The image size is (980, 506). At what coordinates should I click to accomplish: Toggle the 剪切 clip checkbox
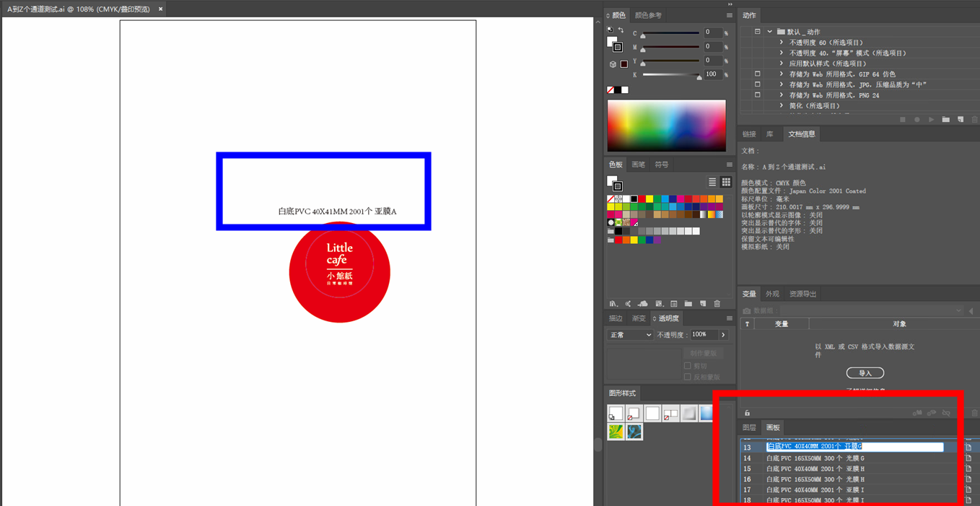coord(688,366)
